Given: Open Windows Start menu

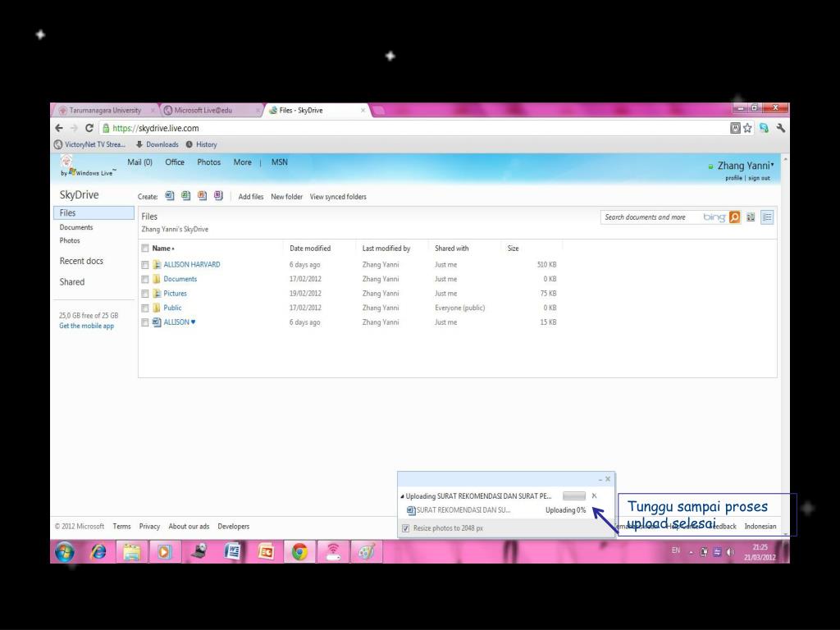Looking at the screenshot, I should (x=65, y=551).
